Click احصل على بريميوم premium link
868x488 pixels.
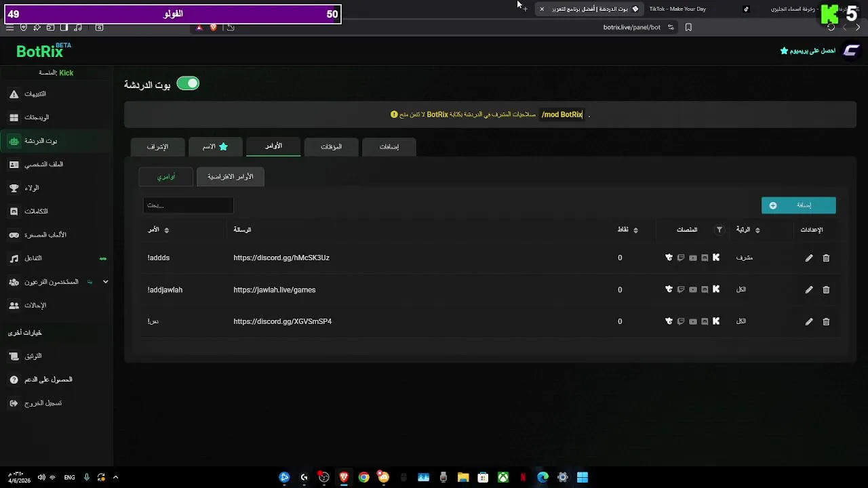coord(808,51)
